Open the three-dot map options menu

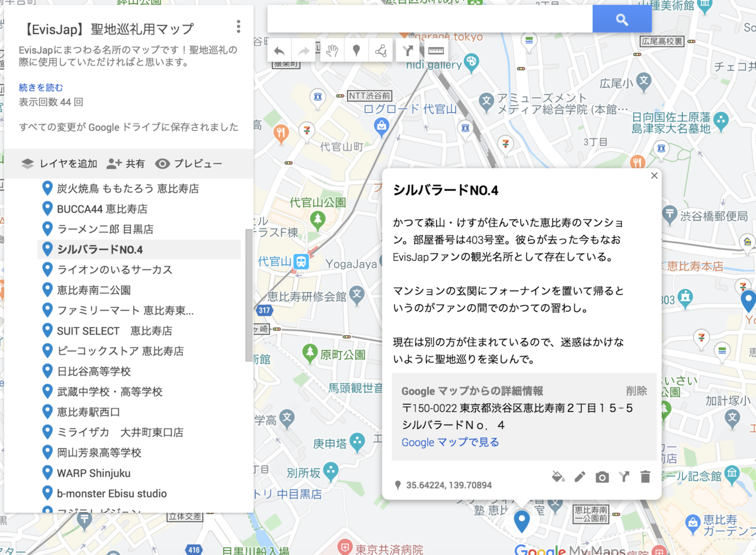tap(238, 26)
